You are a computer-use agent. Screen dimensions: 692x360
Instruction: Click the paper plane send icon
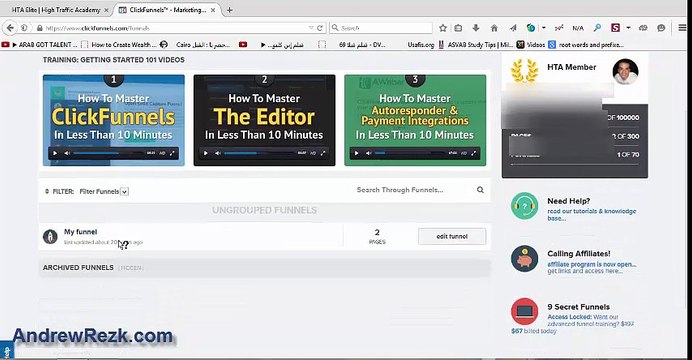coord(513,28)
